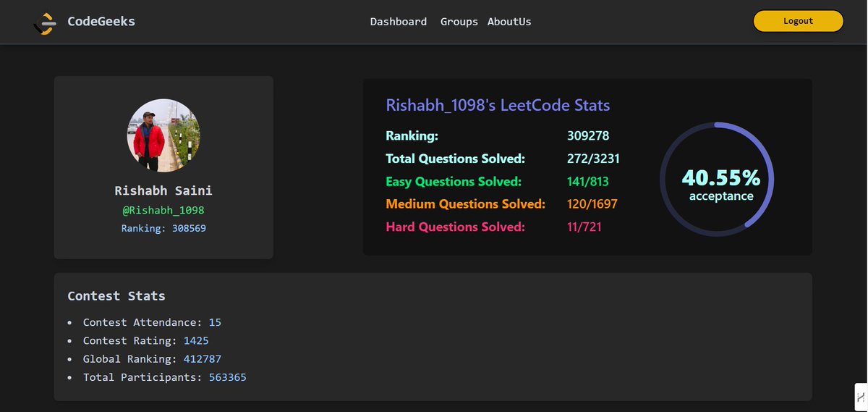Click the CodeGeeks logo icon
The image size is (868, 412).
tap(45, 23)
